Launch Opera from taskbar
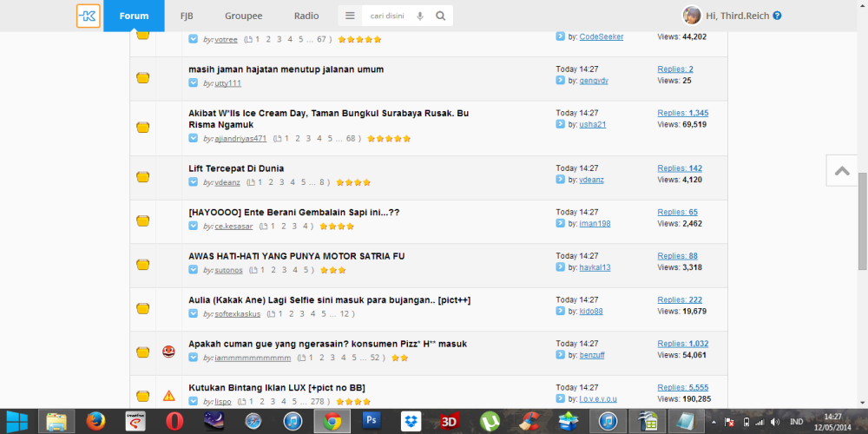868x434 pixels. tap(174, 422)
